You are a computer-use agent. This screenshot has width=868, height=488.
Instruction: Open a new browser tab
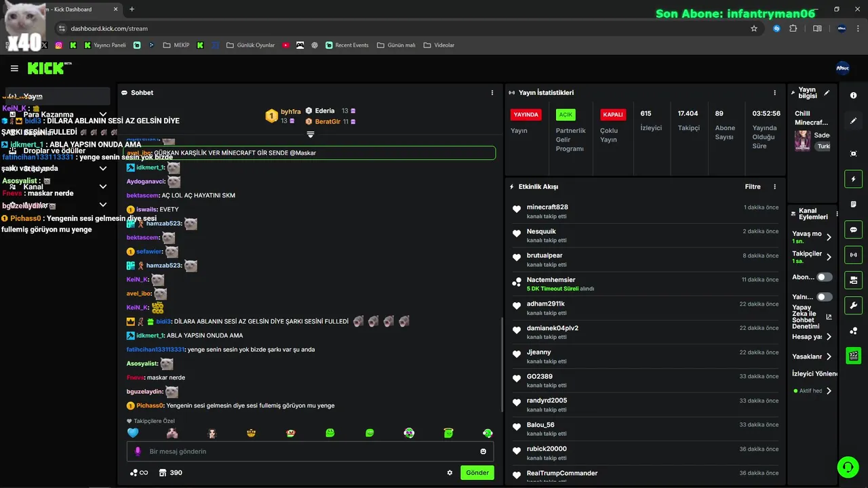(132, 9)
